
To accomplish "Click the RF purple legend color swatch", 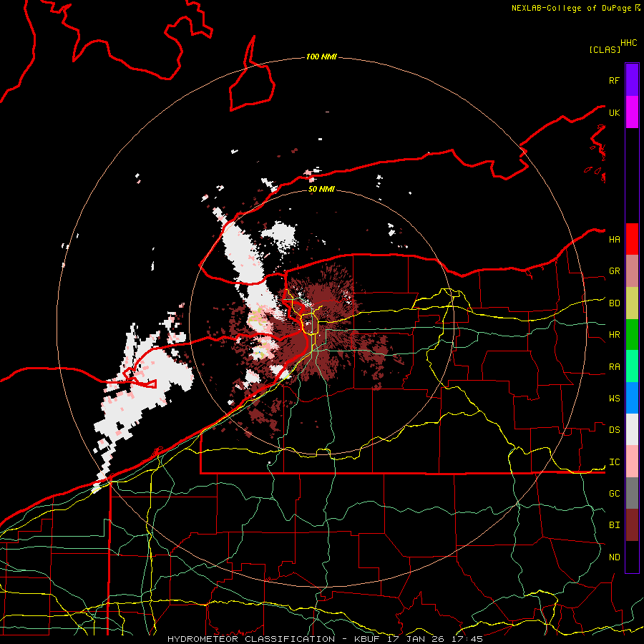I will point(632,80).
